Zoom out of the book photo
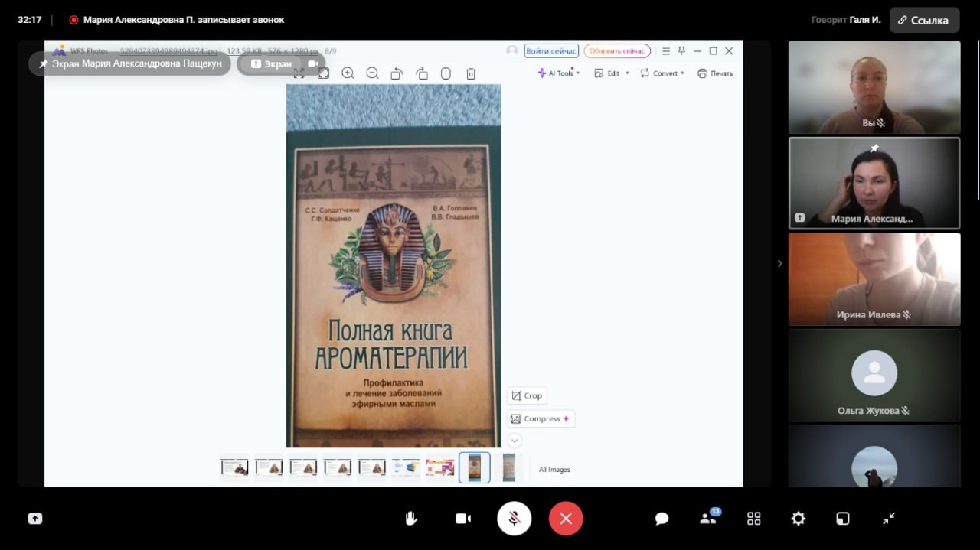The image size is (980, 550). coord(372,73)
